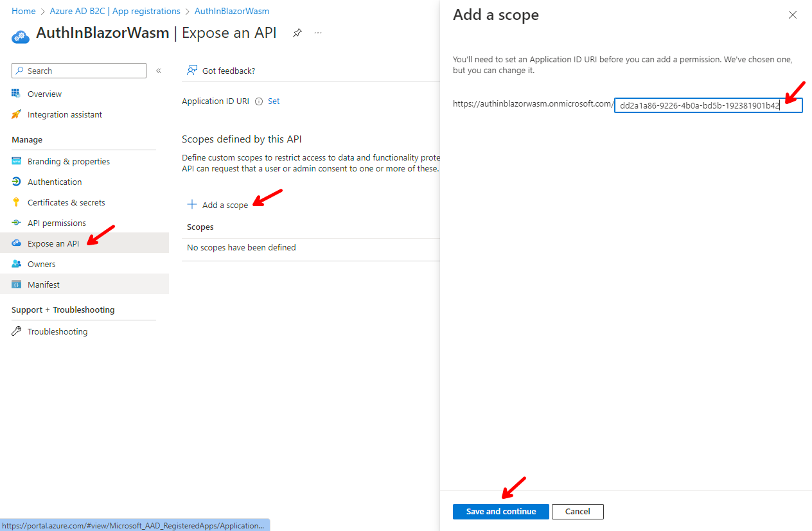Click the Application ID URI input field
Image resolution: width=812 pixels, height=531 pixels.
click(709, 105)
